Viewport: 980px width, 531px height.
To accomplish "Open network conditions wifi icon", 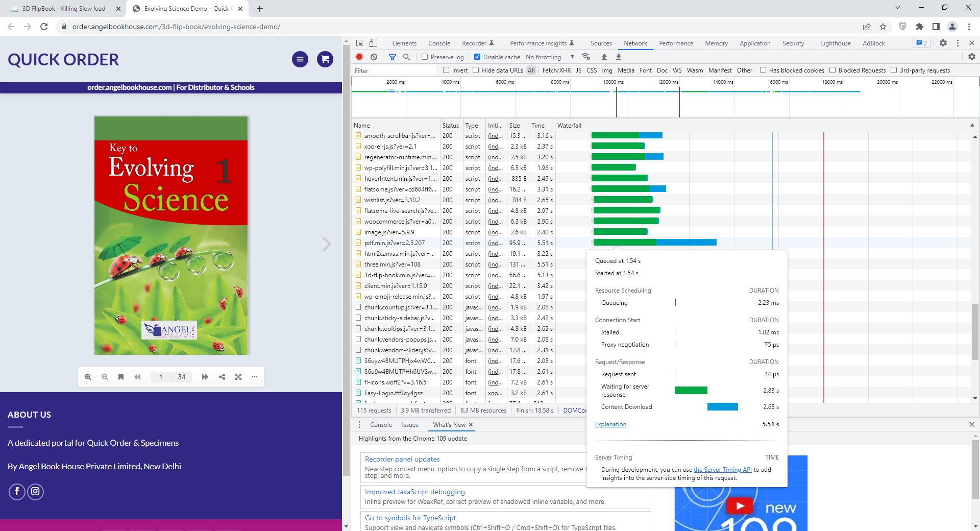I will tap(586, 57).
